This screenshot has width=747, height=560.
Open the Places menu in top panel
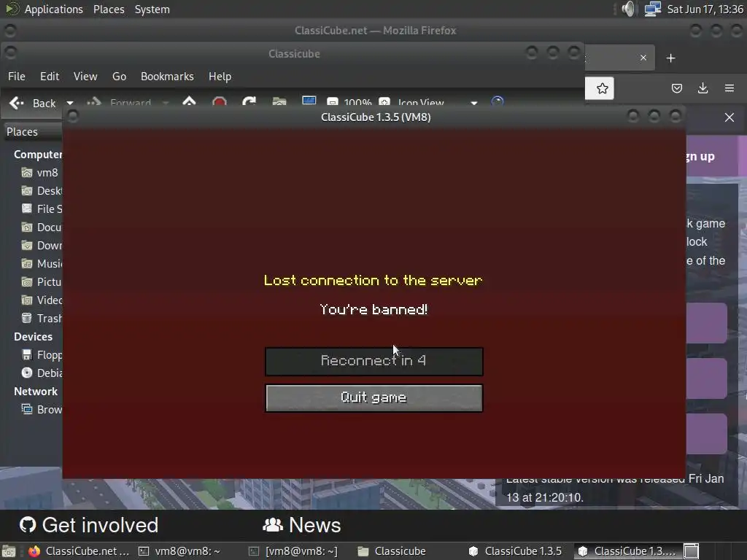(109, 9)
